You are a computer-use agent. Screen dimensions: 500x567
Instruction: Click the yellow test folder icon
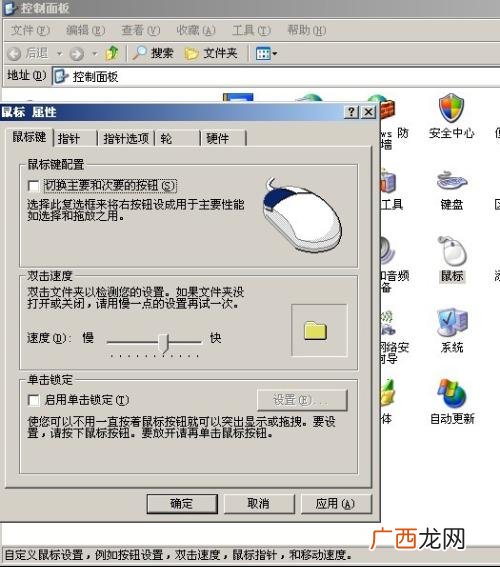coord(316,331)
